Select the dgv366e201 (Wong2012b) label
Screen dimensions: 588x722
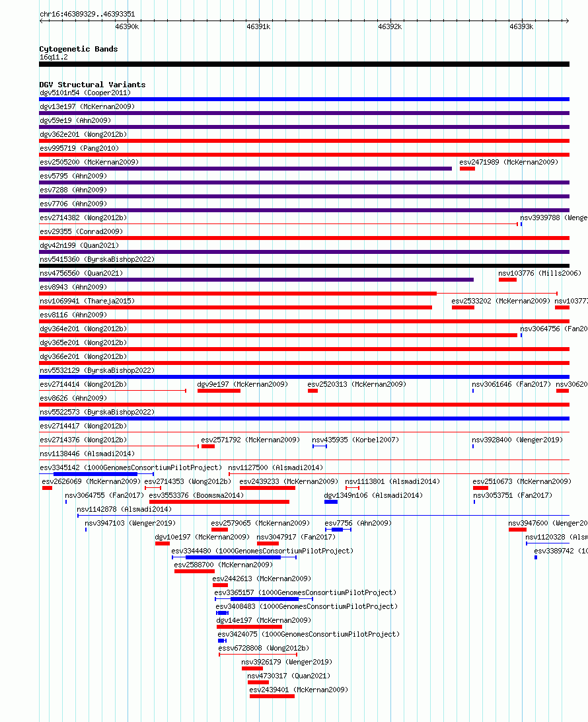tap(83, 356)
